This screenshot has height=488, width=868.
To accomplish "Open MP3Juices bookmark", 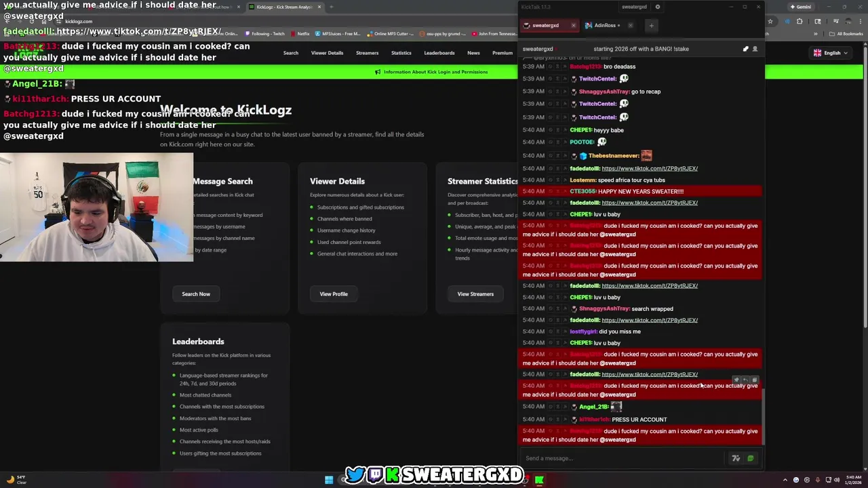I will click(x=338, y=33).
